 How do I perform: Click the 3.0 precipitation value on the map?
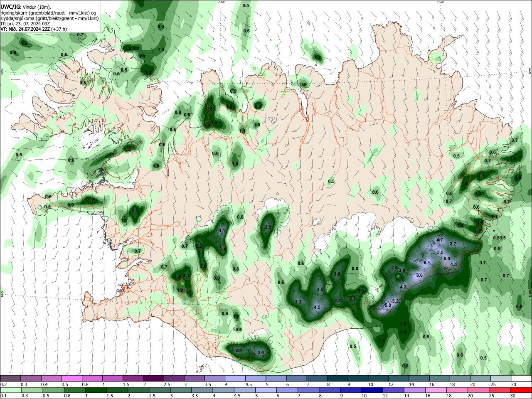pyautogui.click(x=402, y=271)
